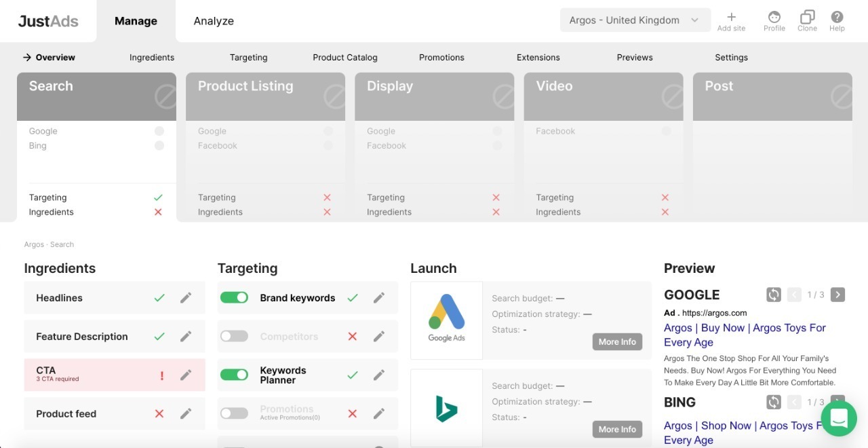Open Settings in the sub-navigation
868x448 pixels.
click(x=732, y=58)
